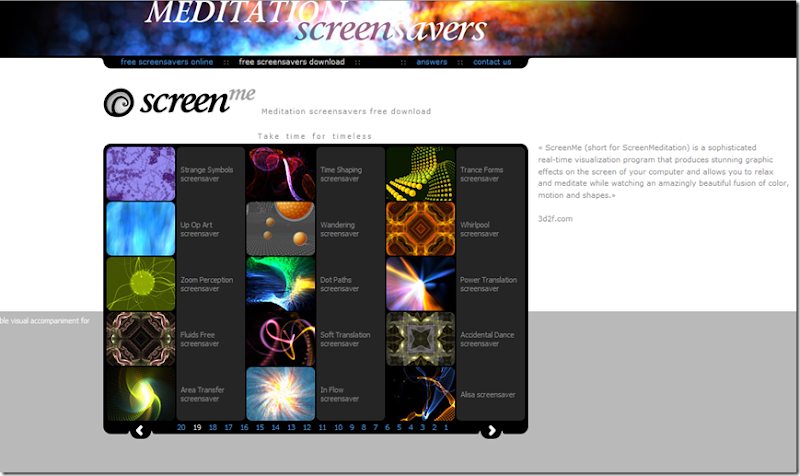Open the Power Translation light rays thumbnail
Viewport: 800px width, 476px height.
tap(420, 284)
